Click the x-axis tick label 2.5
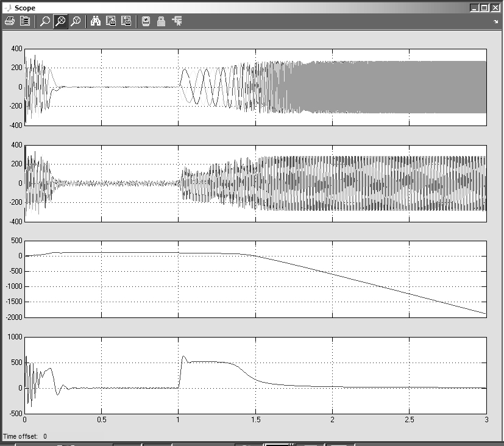The height and width of the screenshot is (446, 504). pyautogui.click(x=409, y=420)
